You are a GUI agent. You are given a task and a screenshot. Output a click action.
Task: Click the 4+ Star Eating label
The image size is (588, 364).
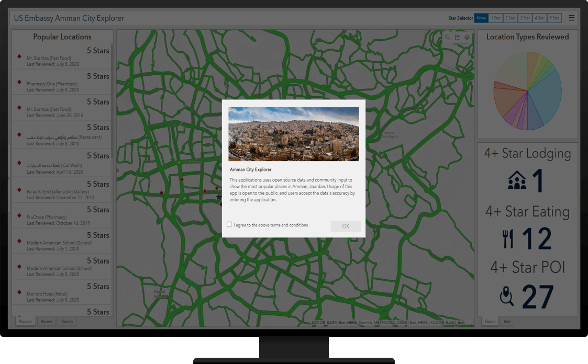pyautogui.click(x=528, y=212)
